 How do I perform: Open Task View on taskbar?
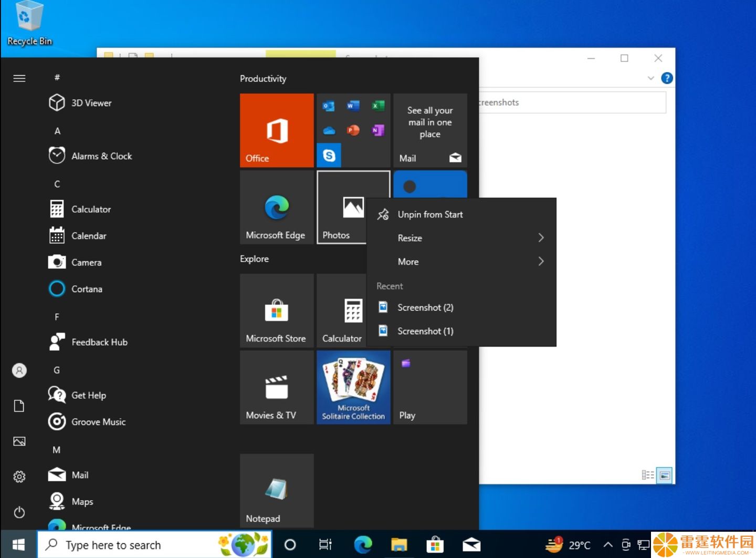(325, 545)
